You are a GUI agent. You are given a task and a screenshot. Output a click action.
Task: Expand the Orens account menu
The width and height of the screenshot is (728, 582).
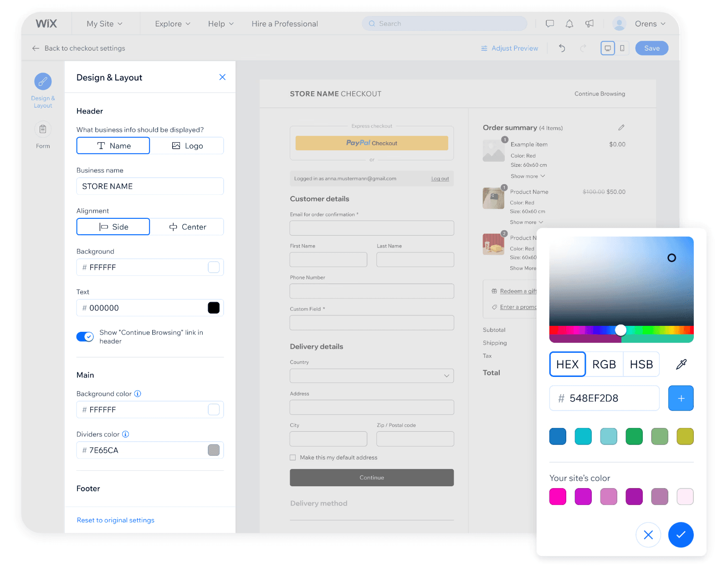650,24
